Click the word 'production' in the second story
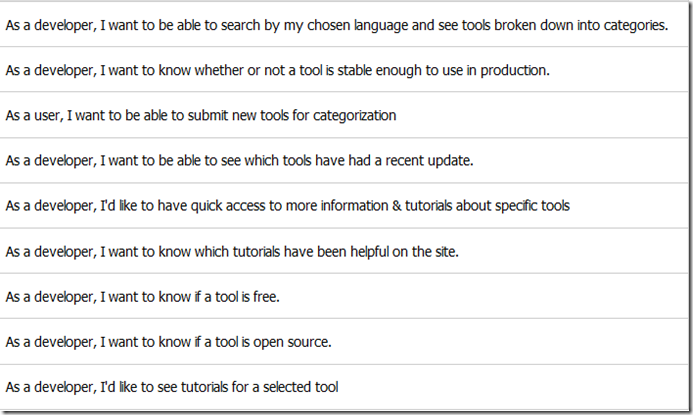The image size is (693, 415). tap(514, 71)
